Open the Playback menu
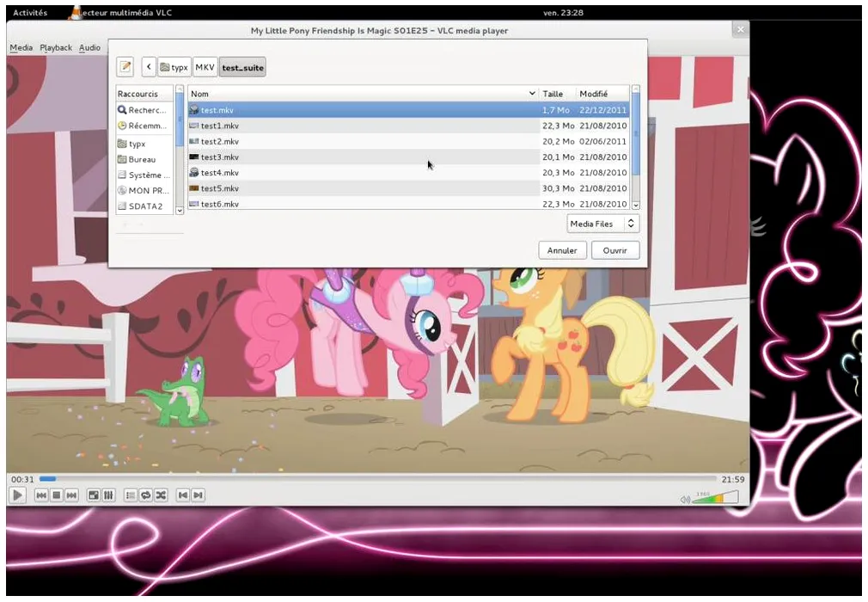The image size is (868, 602). click(56, 48)
